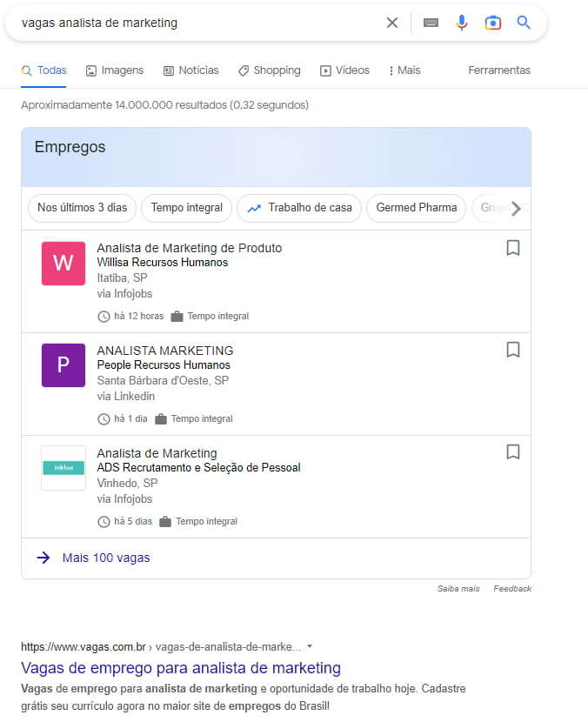Save the ANALISTA MARKETING listing via bookmark icon

(513, 350)
